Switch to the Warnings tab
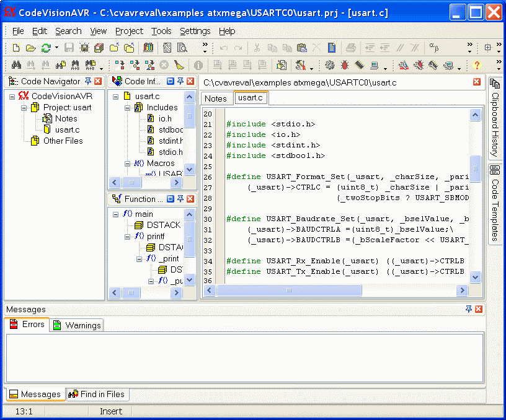Screen dimensions: 506x420 (x=77, y=325)
